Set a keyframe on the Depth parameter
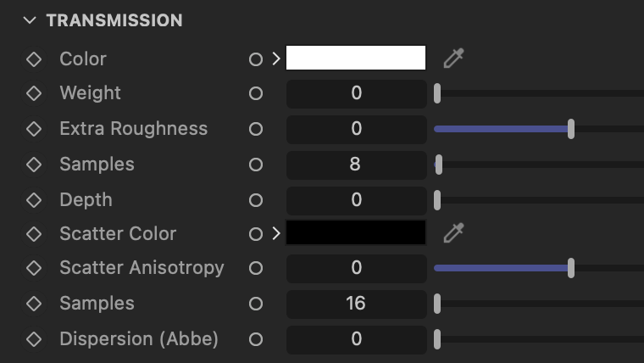Screen dimensions: 644x363 pos(34,200)
